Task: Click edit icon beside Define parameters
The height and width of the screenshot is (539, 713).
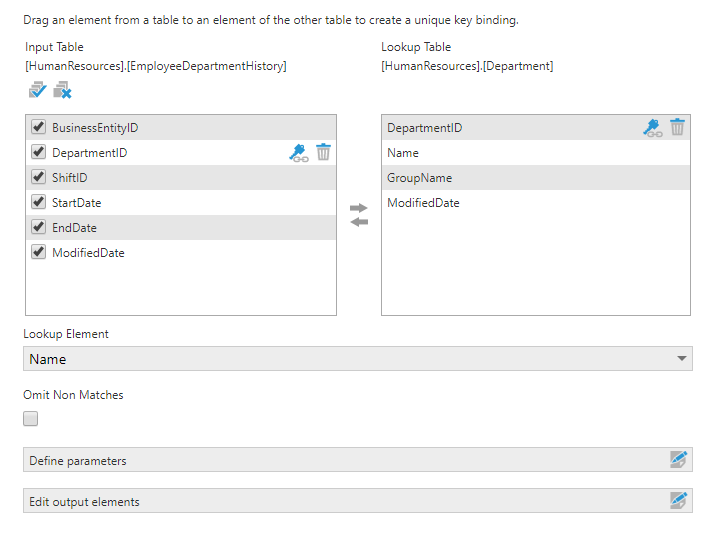Action: click(x=679, y=460)
